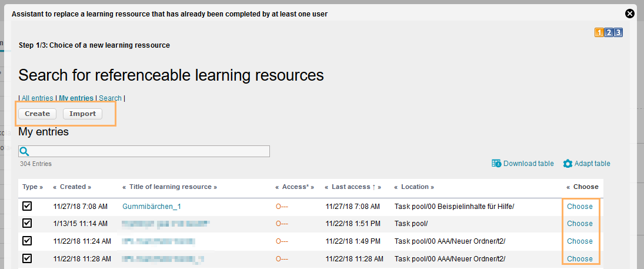Viewport: 644px width, 269px height.
Task: Choose the Gummibärchen_1 learning resource
Action: point(579,206)
